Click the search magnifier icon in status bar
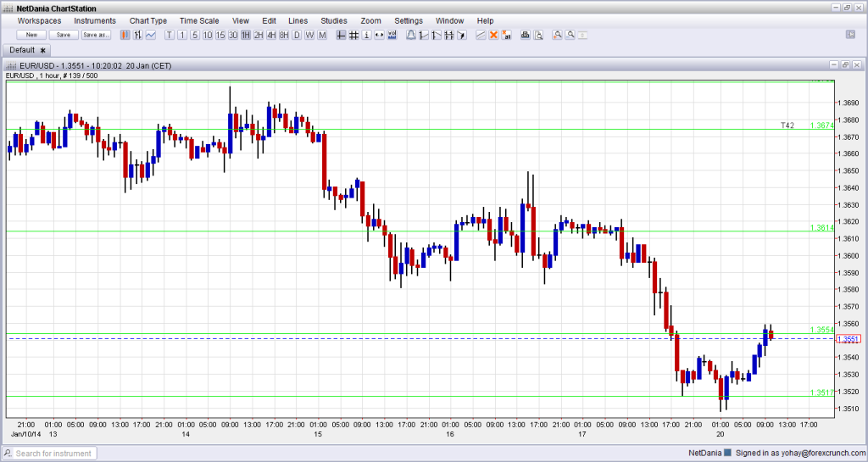 pos(8,454)
